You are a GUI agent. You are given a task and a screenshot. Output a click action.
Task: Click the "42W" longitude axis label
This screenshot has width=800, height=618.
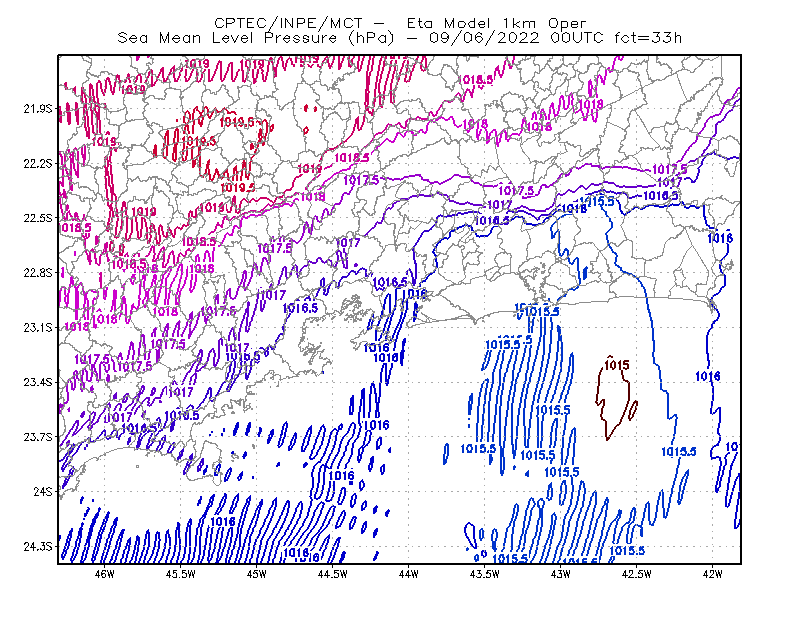tap(712, 574)
